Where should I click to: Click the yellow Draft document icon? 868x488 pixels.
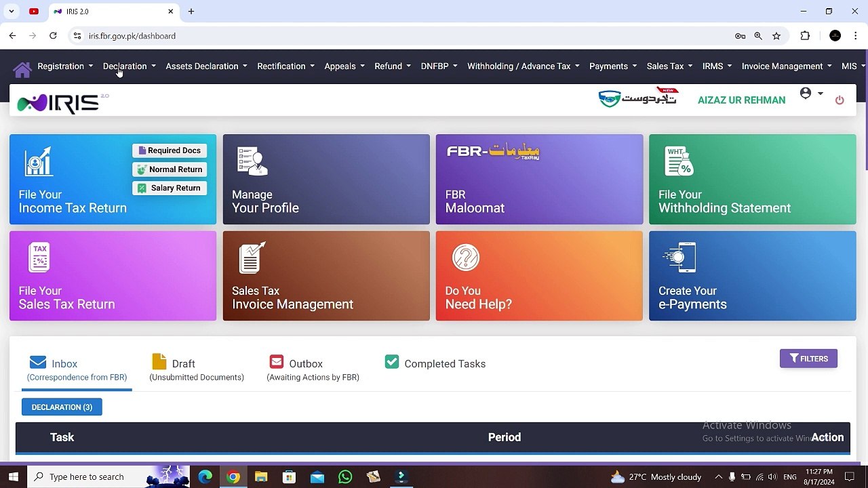159,362
